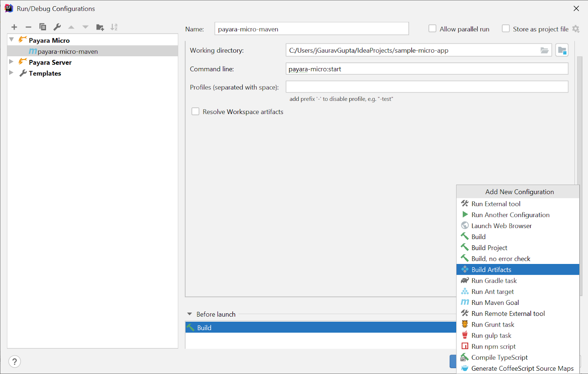Viewport: 588px width, 374px height.
Task: Select the Build task in Before launch list
Action: coord(321,327)
